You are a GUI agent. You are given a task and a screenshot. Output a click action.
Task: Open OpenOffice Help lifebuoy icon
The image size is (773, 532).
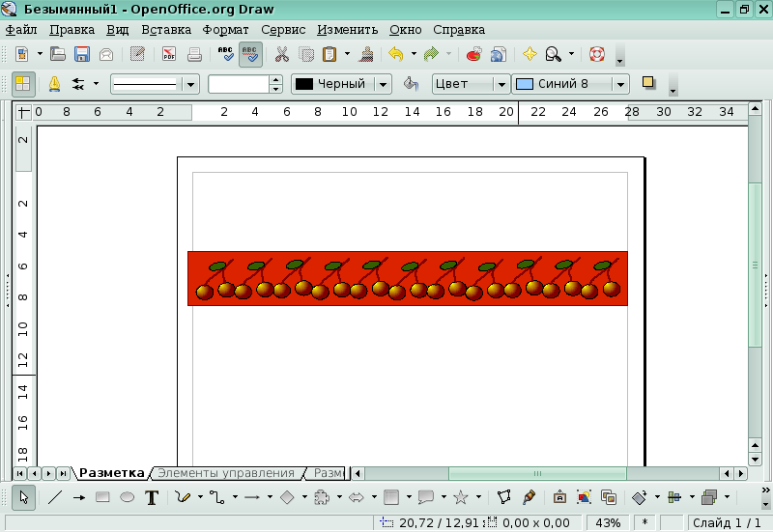596,54
